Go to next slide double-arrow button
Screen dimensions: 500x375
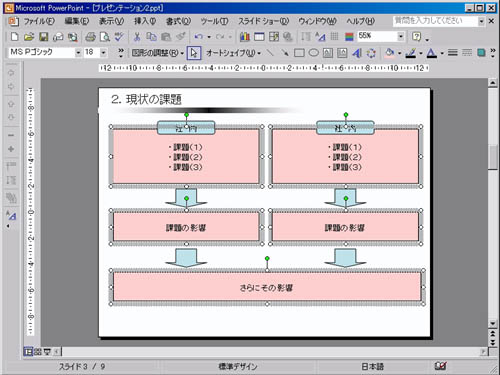coord(493,342)
